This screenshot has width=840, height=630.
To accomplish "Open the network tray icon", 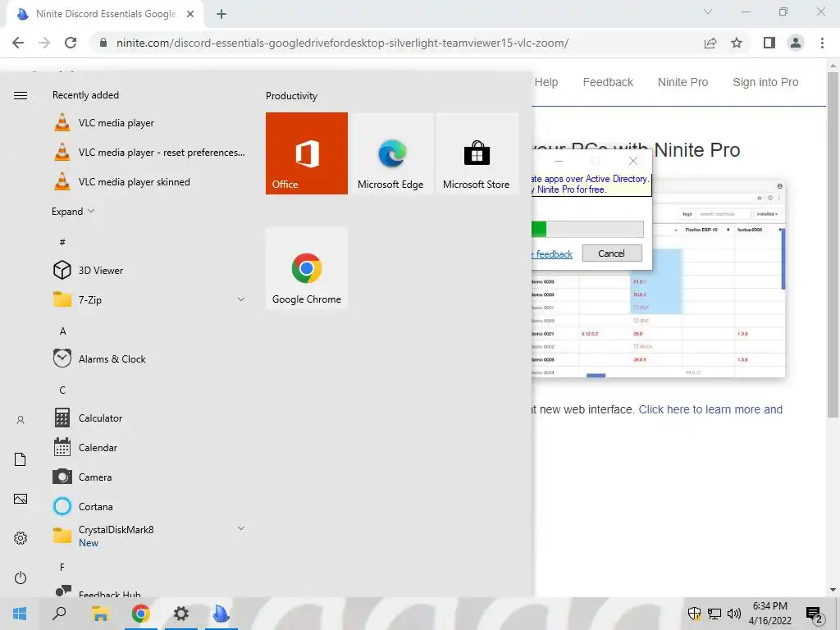I will coord(714,614).
